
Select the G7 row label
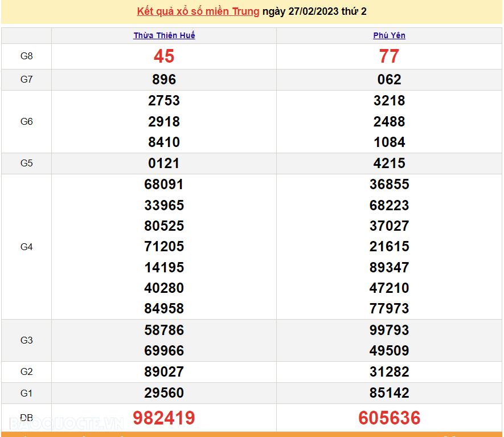point(26,80)
